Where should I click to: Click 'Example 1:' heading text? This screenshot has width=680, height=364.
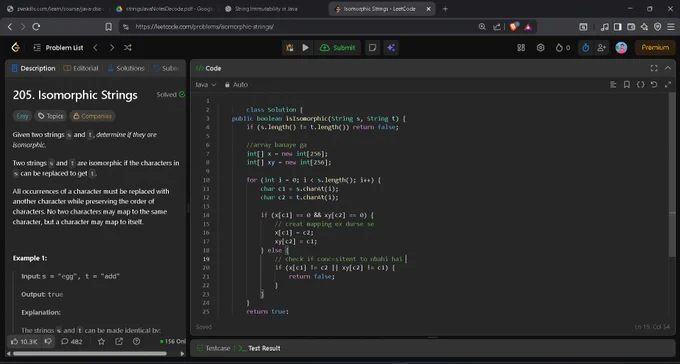tap(30, 258)
